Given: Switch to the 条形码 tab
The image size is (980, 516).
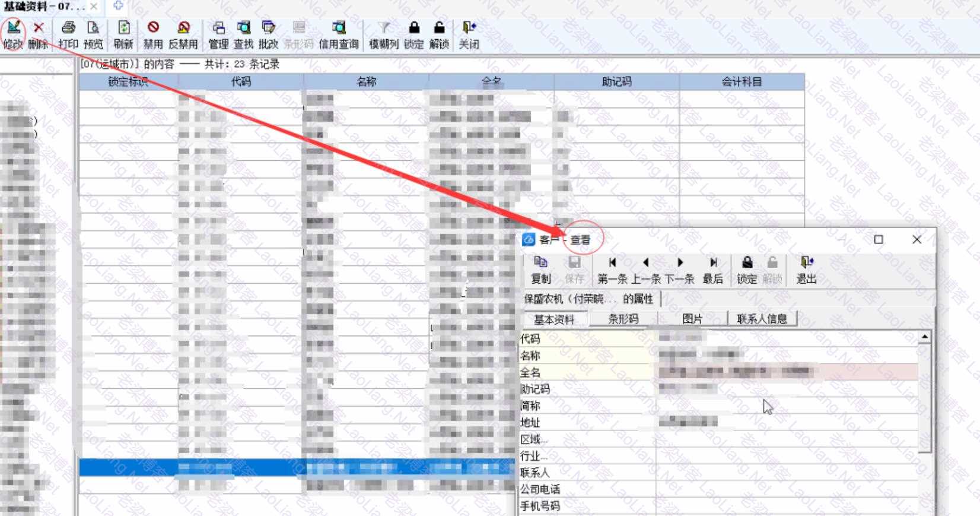Looking at the screenshot, I should pyautogui.click(x=623, y=319).
